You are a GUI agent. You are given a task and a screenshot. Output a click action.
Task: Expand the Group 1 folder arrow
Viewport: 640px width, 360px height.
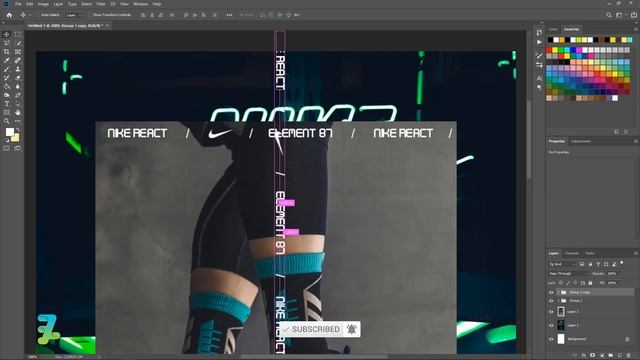coord(558,301)
